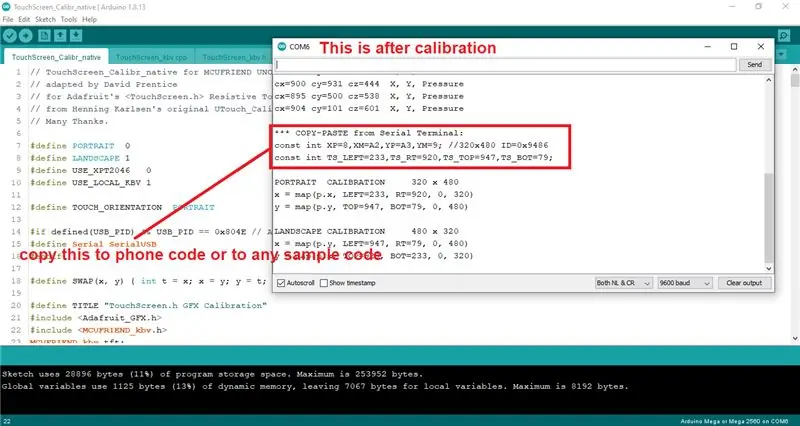Click 'cx=904 cy=101 cz=601' output line

coord(369,108)
